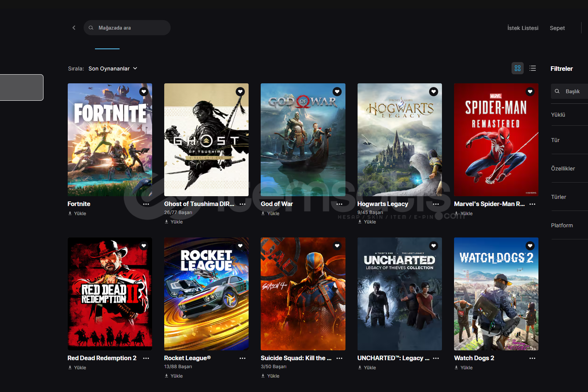Open the Rocket League cover art
The image size is (588, 392).
(x=206, y=294)
